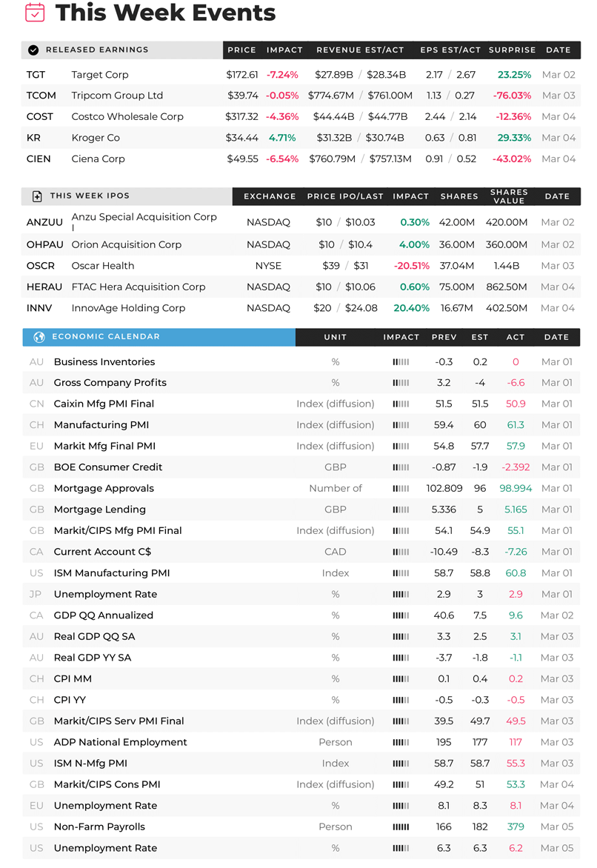
Task: Click the 379 actual value for Non-Farm Payrolls
Action: [515, 827]
